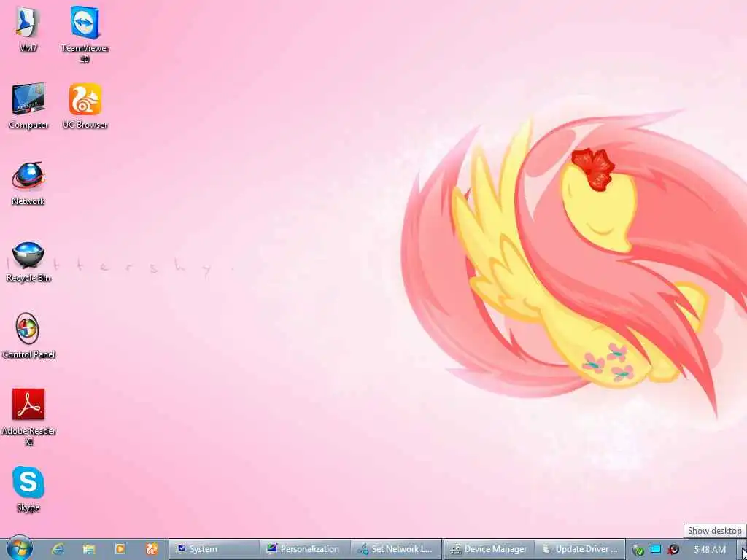Screen dimensions: 747x560
Task: Open Windows Explorer from the taskbar
Action: (x=89, y=549)
